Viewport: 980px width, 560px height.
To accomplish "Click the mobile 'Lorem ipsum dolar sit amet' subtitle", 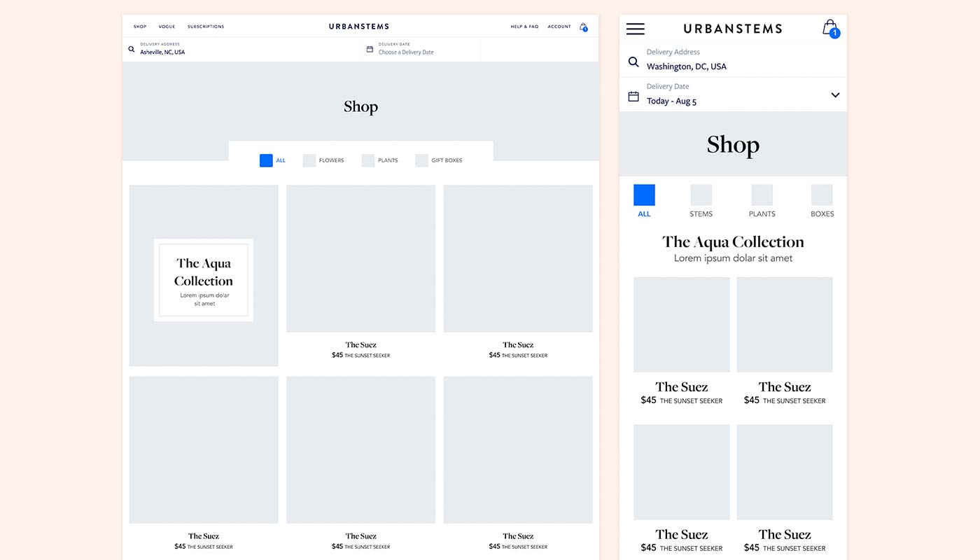I will pos(733,258).
